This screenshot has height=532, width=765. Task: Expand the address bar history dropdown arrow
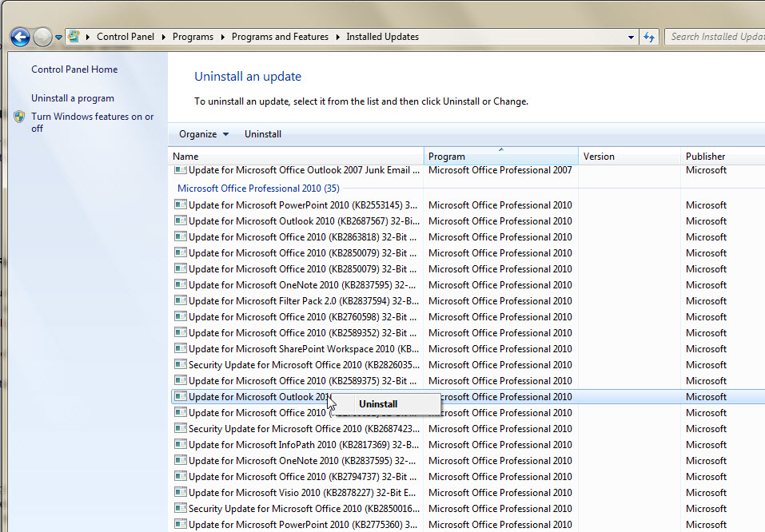click(631, 37)
